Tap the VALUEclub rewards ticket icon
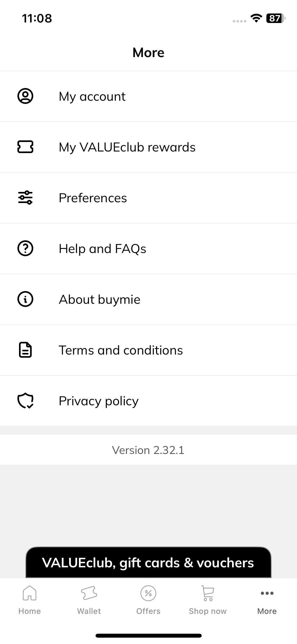The image size is (297, 644). point(25,147)
